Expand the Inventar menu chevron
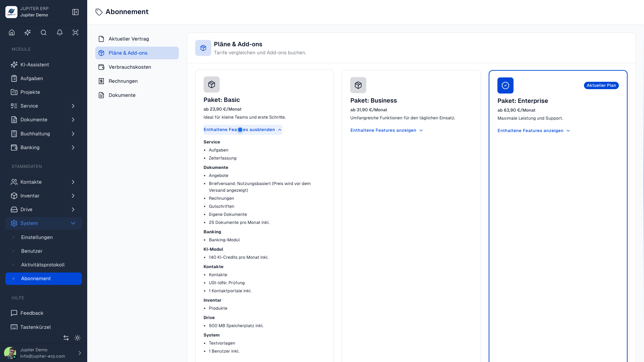The width and height of the screenshot is (644, 362). (x=73, y=196)
